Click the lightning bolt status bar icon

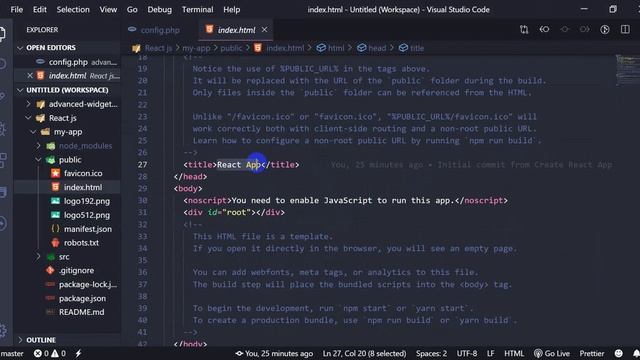(78, 353)
